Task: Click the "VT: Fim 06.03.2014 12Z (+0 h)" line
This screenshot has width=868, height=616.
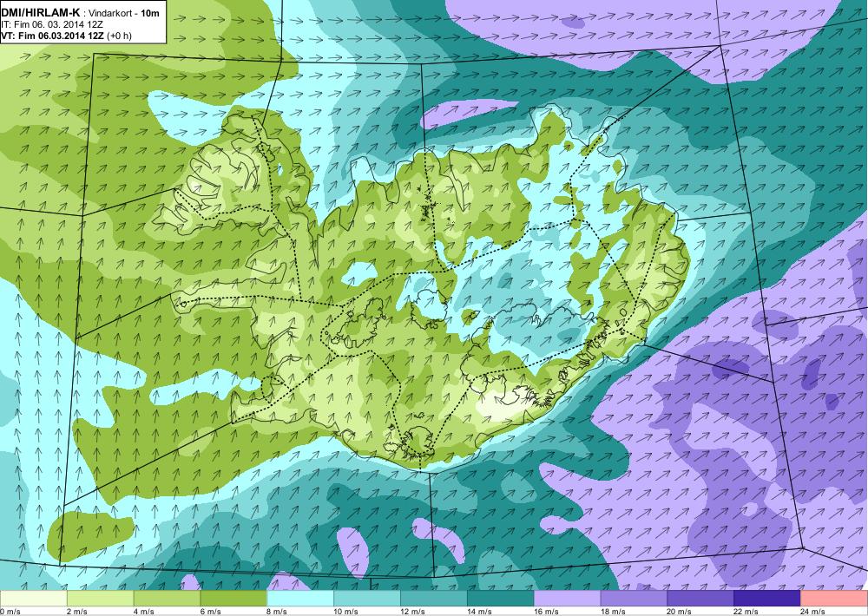Action: 67,36
